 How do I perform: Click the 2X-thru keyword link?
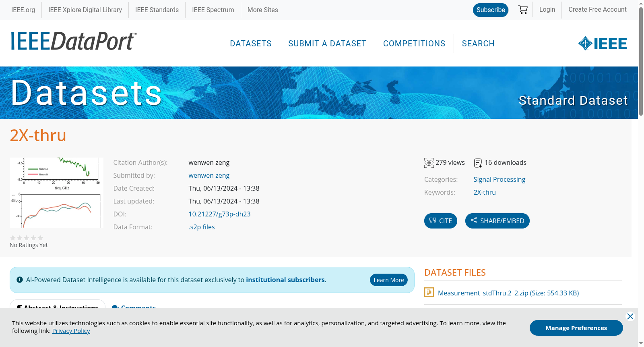(x=485, y=192)
